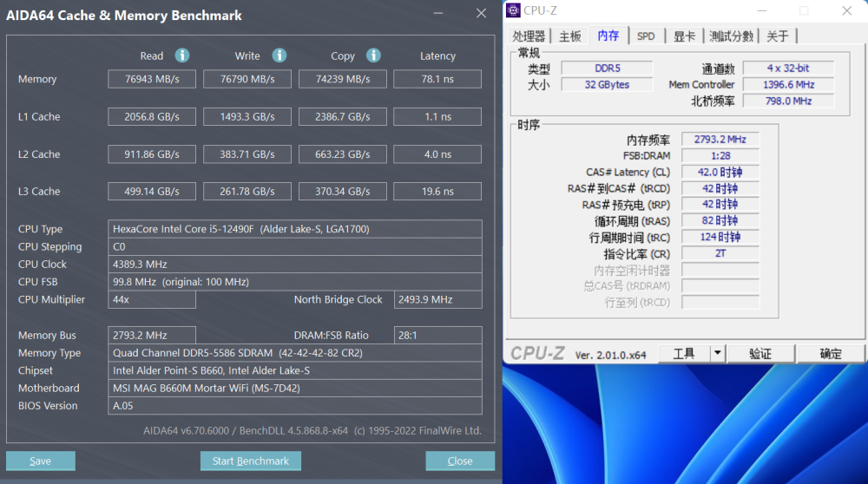868x484 pixels.
Task: Click the 北桥频率 798.0 MHz value
Action: (x=788, y=101)
